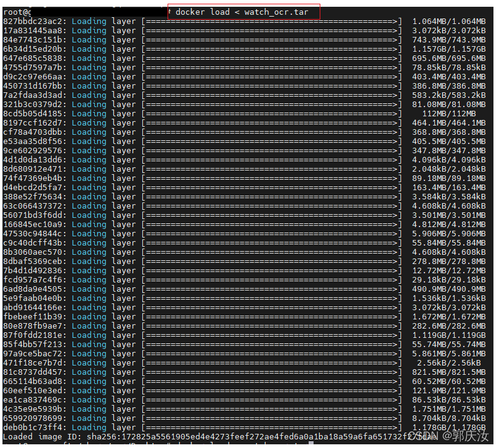The width and height of the screenshot is (499, 448).
Task: Select layer ID 80e878fb9ae7
Action: [x=33, y=326]
